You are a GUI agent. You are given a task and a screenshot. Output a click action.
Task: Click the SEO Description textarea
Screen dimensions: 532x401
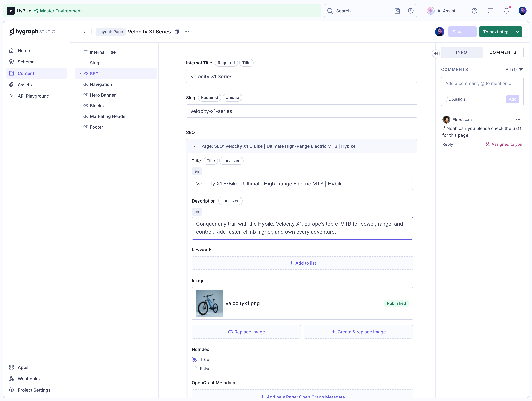point(302,228)
